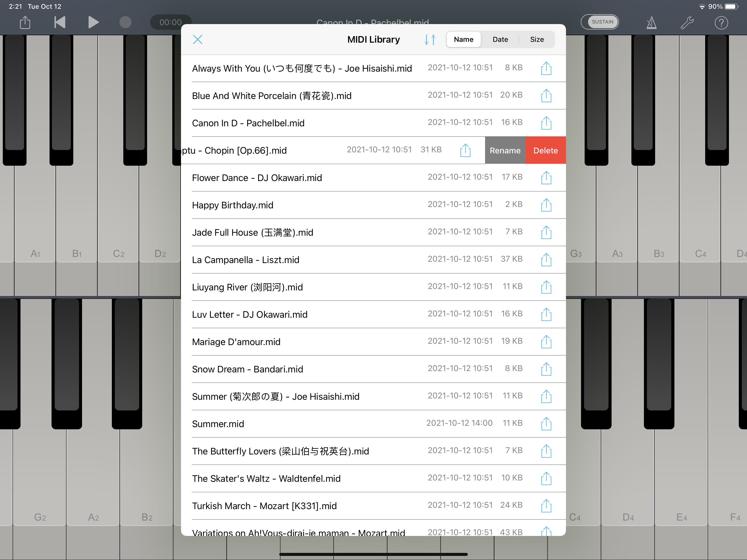Share the Summer.mid file
Viewport: 747px width, 560px height.
pos(546,424)
